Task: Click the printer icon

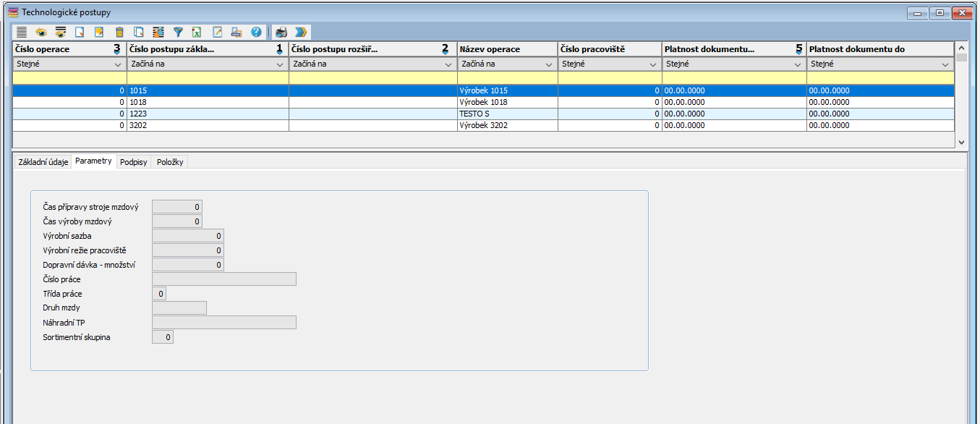Action: tap(281, 32)
